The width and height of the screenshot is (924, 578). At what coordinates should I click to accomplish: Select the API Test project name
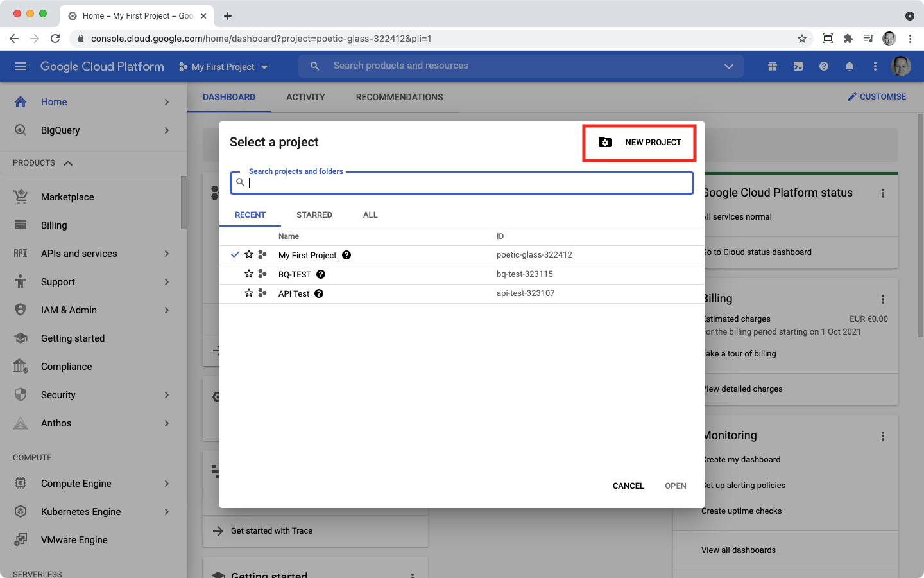pyautogui.click(x=294, y=293)
